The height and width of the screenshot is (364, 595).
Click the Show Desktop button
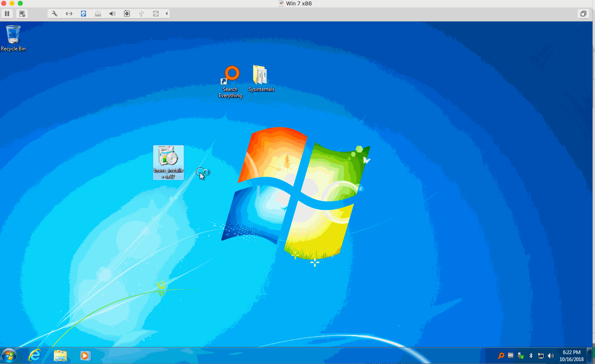coord(590,356)
